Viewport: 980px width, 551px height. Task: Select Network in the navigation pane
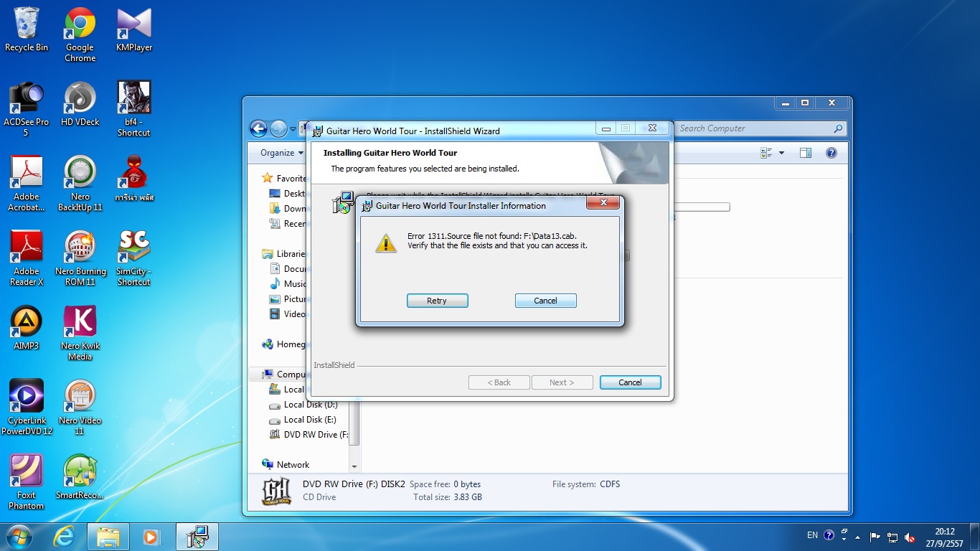click(x=293, y=465)
